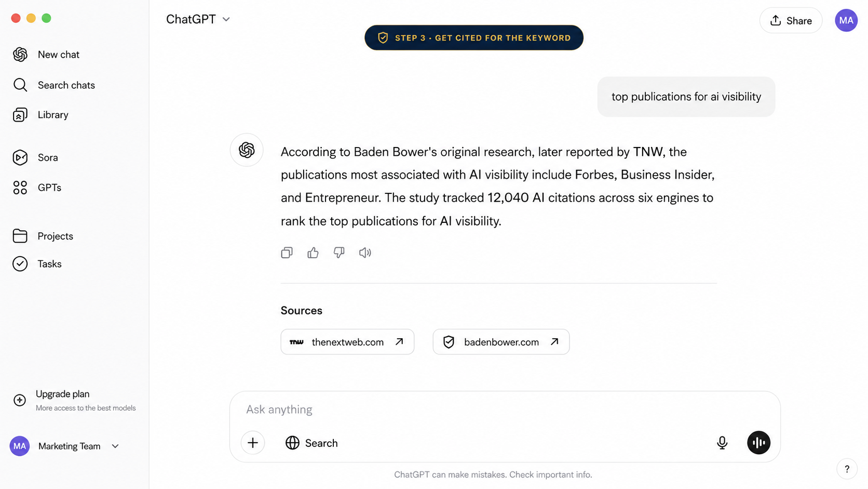Click the Ask anything input field
This screenshot has width=868, height=489.
pos(505,409)
